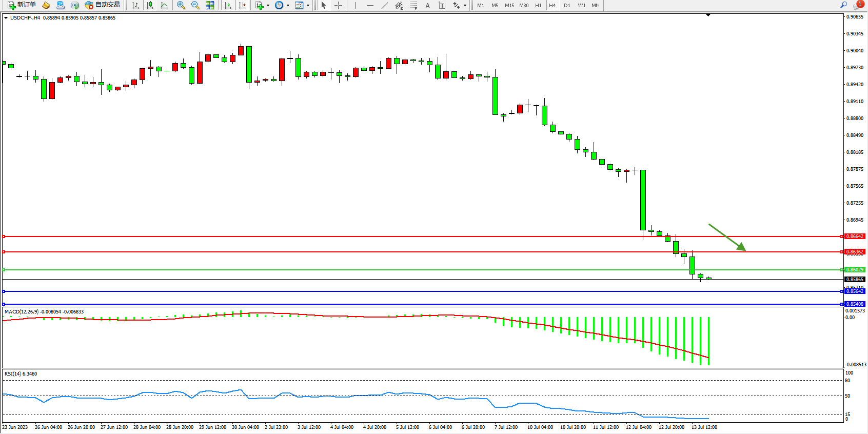Expand the chart templates dropdown arrow

(x=308, y=6)
